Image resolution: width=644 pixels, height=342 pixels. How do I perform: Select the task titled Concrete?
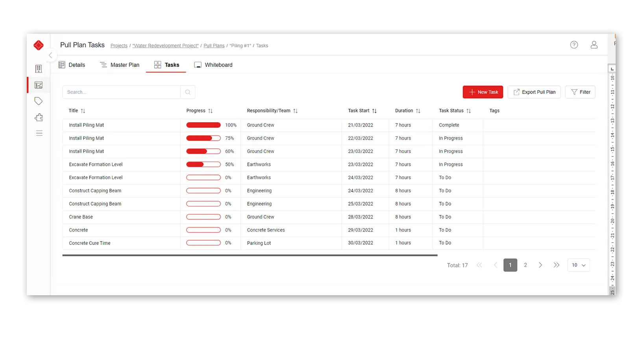[x=78, y=230]
